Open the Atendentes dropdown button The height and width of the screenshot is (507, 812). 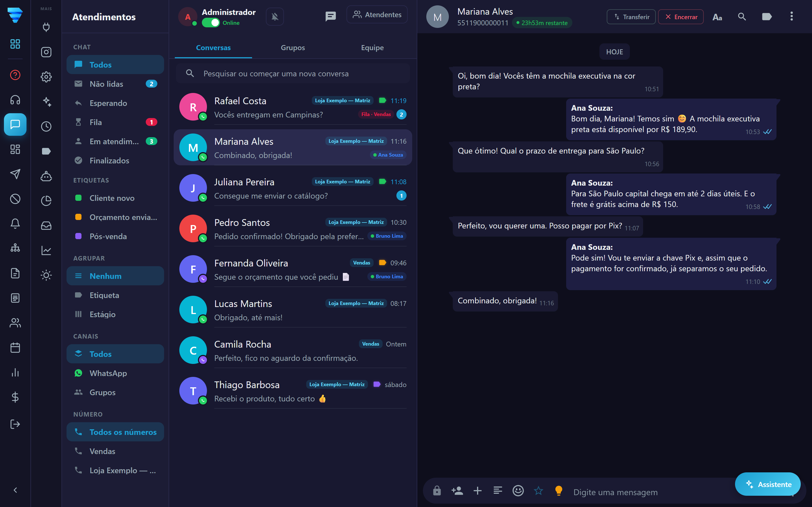point(377,15)
